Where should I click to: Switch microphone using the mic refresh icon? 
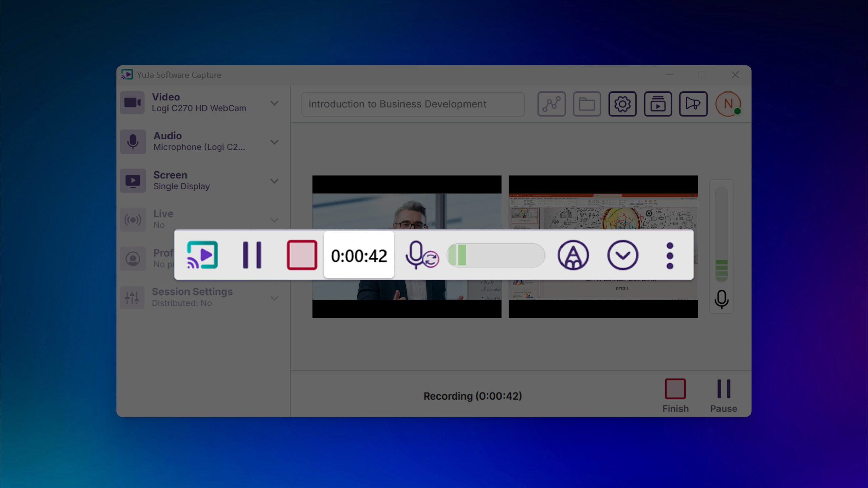coord(422,256)
